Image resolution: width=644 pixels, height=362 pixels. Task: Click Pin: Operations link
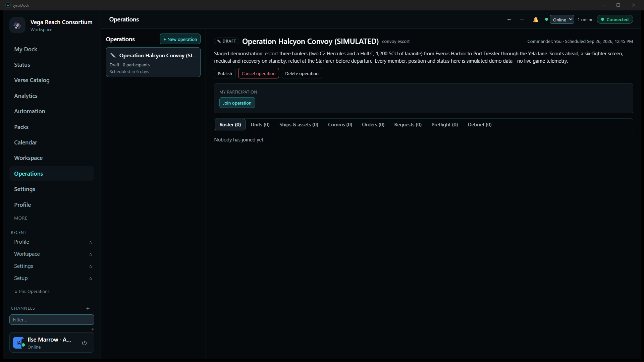click(32, 292)
